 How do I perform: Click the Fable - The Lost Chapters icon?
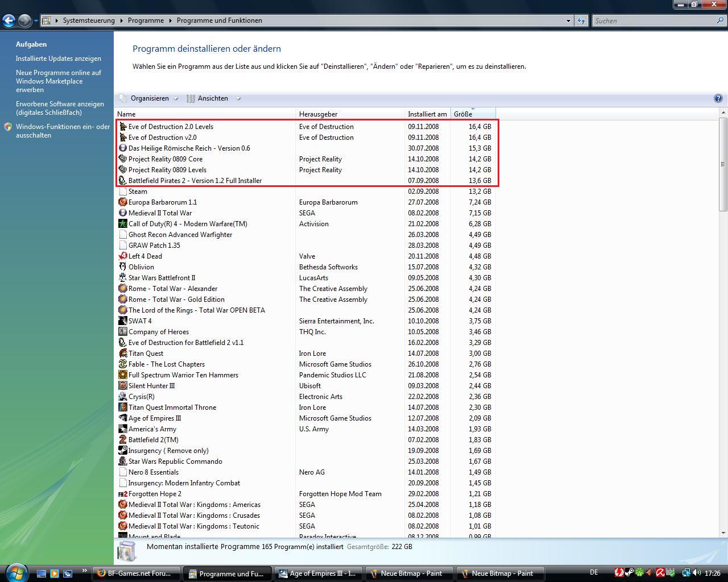[122, 364]
